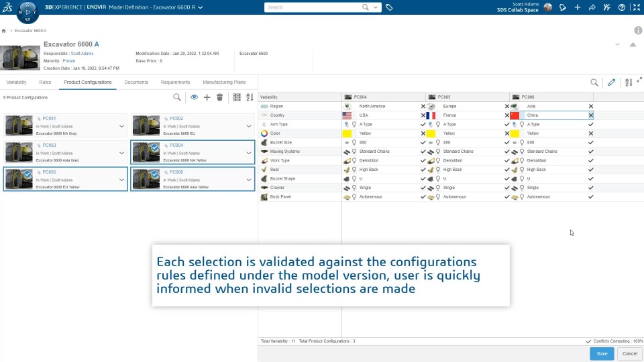Collapse the header with up triangle

pos(633,44)
